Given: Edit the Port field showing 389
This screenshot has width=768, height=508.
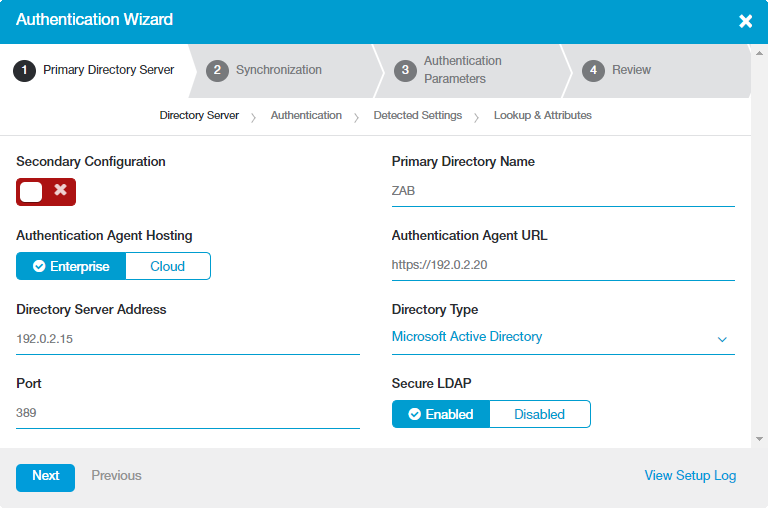Looking at the screenshot, I should click(188, 413).
